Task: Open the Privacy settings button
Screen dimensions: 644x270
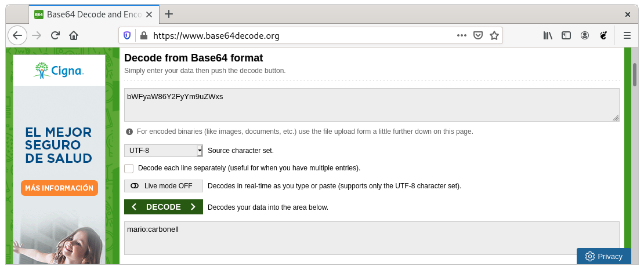Action: pyautogui.click(x=604, y=256)
